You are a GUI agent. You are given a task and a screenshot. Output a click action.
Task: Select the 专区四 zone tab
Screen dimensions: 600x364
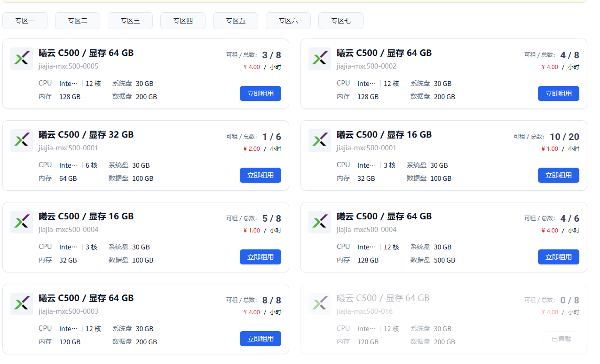pos(183,21)
